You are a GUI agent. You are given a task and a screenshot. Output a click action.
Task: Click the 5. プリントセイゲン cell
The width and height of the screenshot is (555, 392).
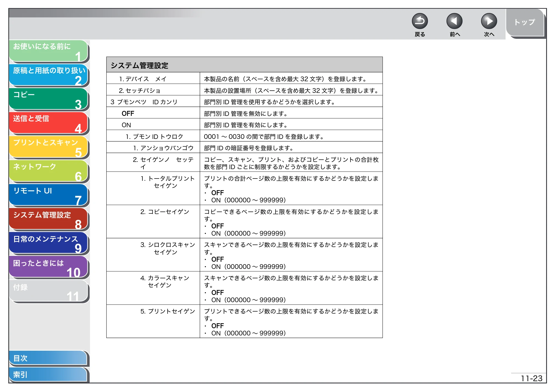(153, 322)
